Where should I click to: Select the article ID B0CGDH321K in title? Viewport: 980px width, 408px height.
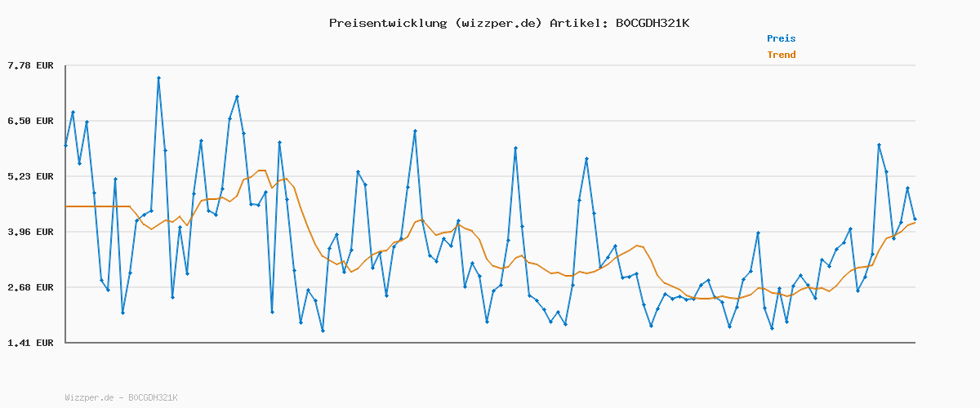(652, 23)
